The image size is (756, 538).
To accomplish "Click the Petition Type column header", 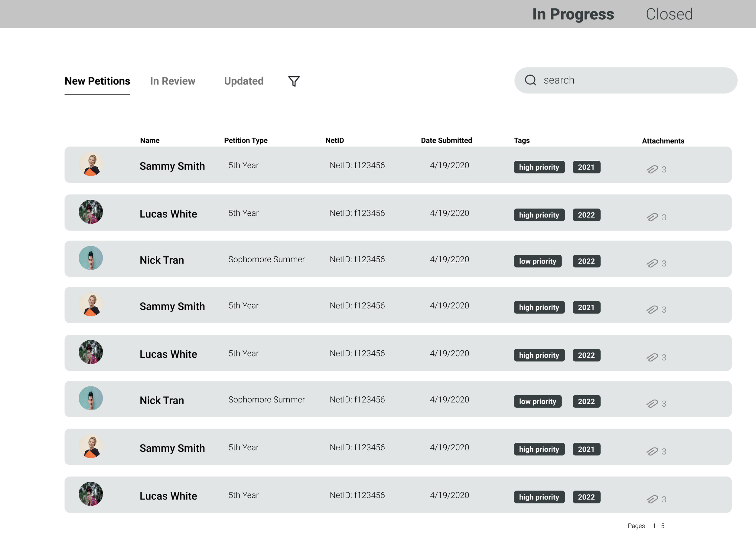I will (246, 140).
